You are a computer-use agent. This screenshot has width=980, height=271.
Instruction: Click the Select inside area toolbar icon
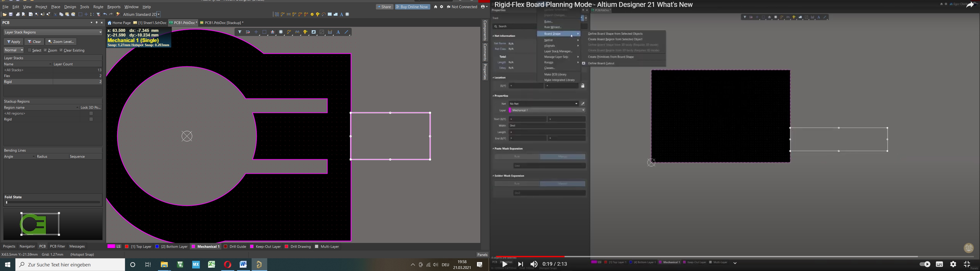pos(80,15)
